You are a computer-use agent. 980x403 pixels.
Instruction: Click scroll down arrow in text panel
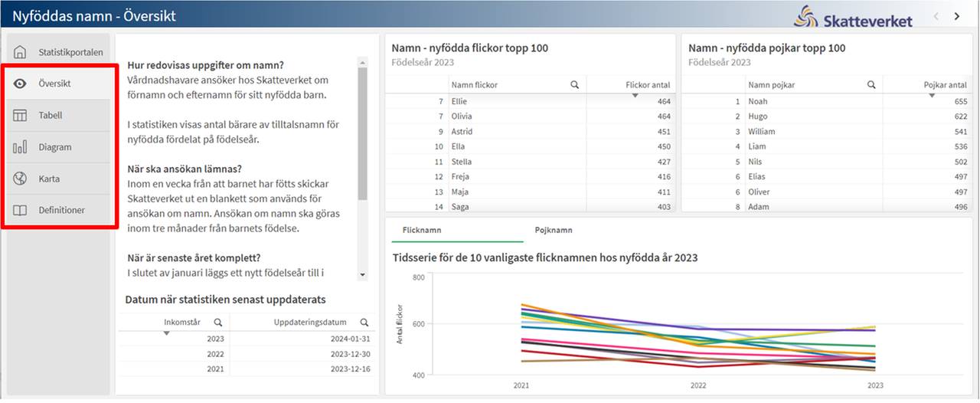[362, 274]
